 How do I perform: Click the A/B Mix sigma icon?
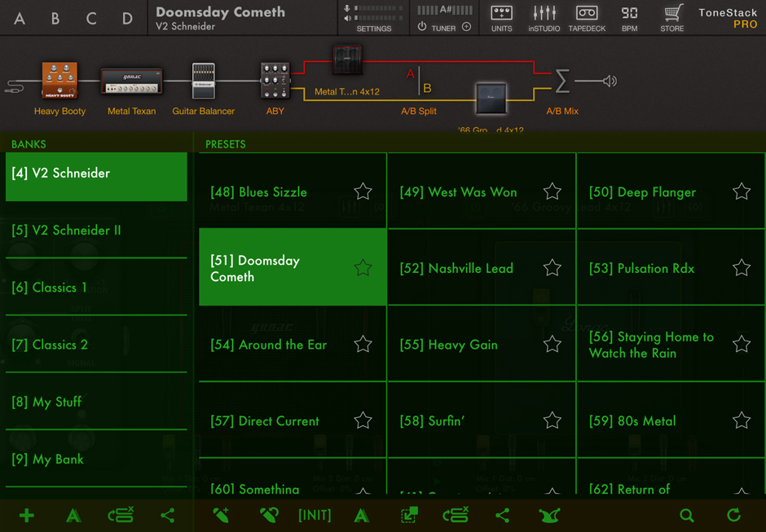coord(561,81)
